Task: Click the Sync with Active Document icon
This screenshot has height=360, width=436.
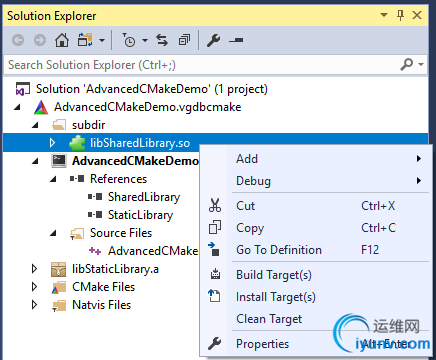Action: pos(162,40)
